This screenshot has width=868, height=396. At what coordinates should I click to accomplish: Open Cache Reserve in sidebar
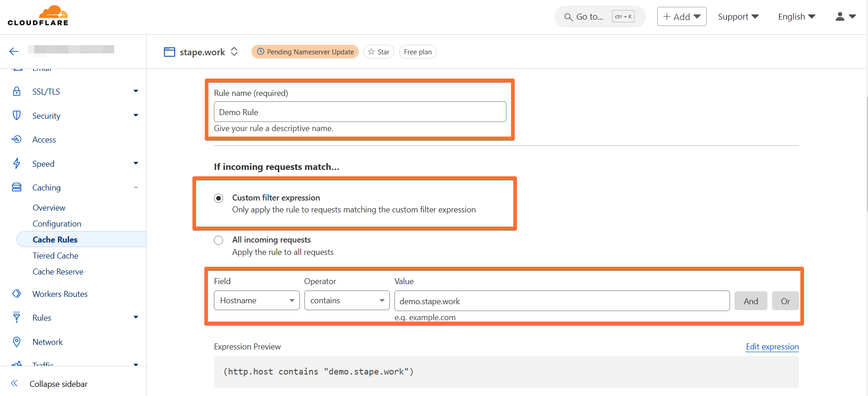pos(58,272)
